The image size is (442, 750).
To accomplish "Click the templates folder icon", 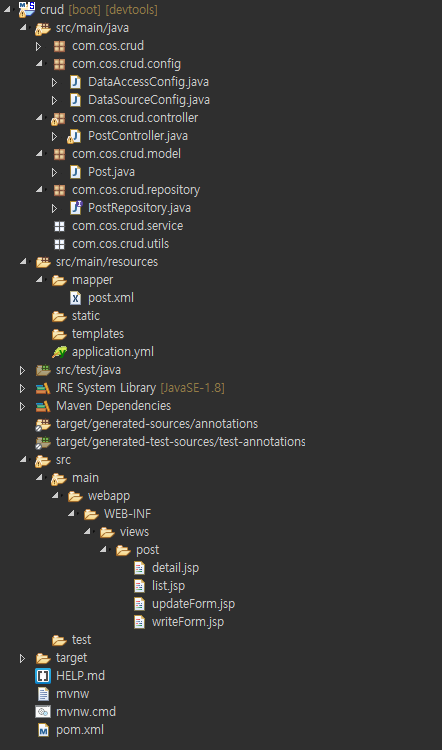I will coord(59,334).
